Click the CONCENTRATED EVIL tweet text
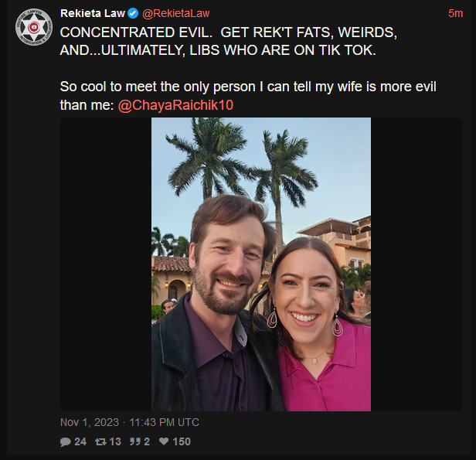Screen dimensions: 476x460 (x=228, y=41)
